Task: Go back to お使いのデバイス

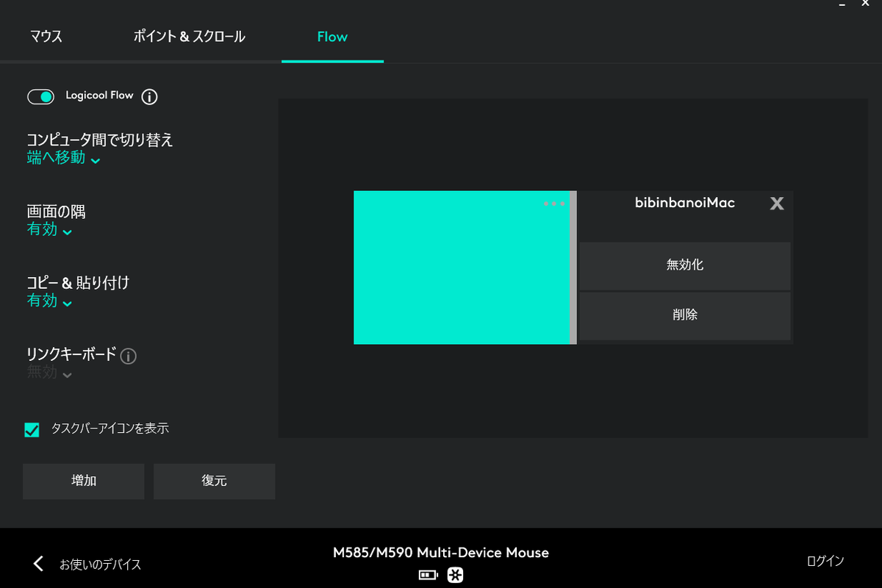Action: click(100, 564)
